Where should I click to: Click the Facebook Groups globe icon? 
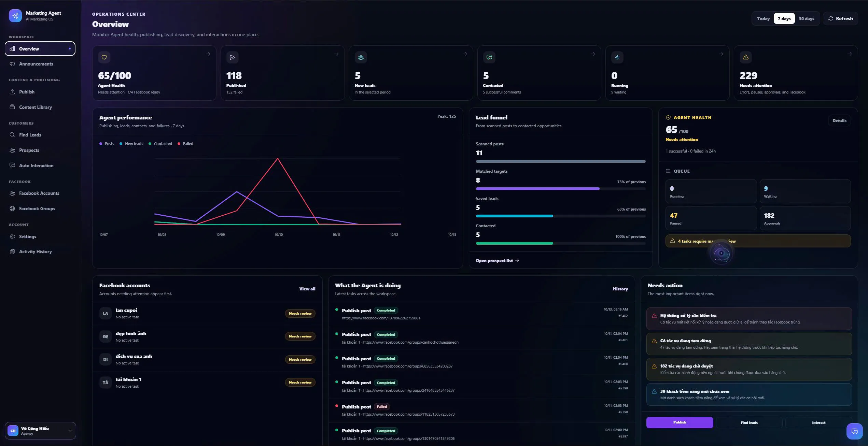pyautogui.click(x=12, y=208)
